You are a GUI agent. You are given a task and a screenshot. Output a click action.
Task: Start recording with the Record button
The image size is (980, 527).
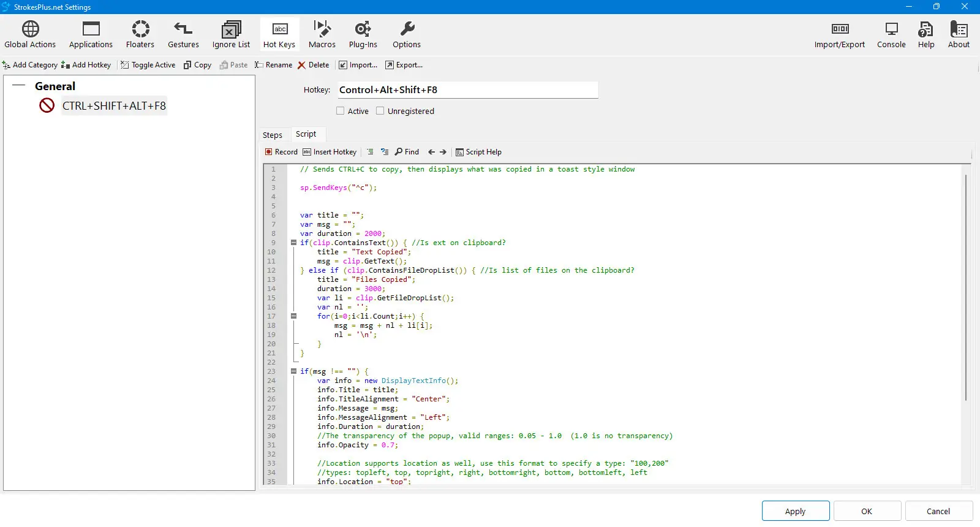[281, 152]
